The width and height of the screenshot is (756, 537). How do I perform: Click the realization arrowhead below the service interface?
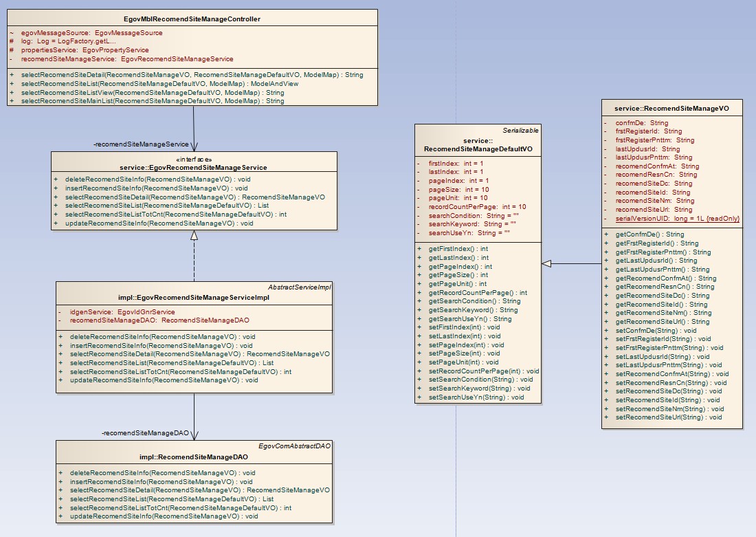(x=194, y=235)
